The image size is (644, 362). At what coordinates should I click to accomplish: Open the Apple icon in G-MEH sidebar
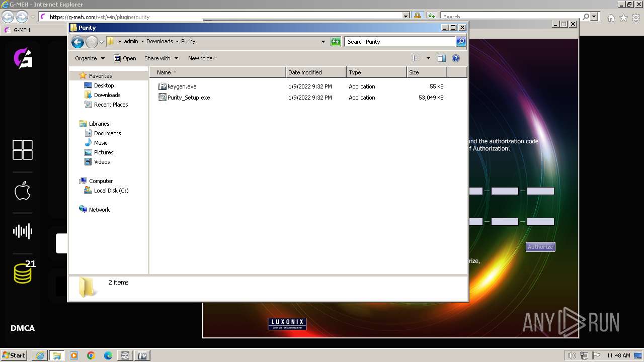coord(23,191)
